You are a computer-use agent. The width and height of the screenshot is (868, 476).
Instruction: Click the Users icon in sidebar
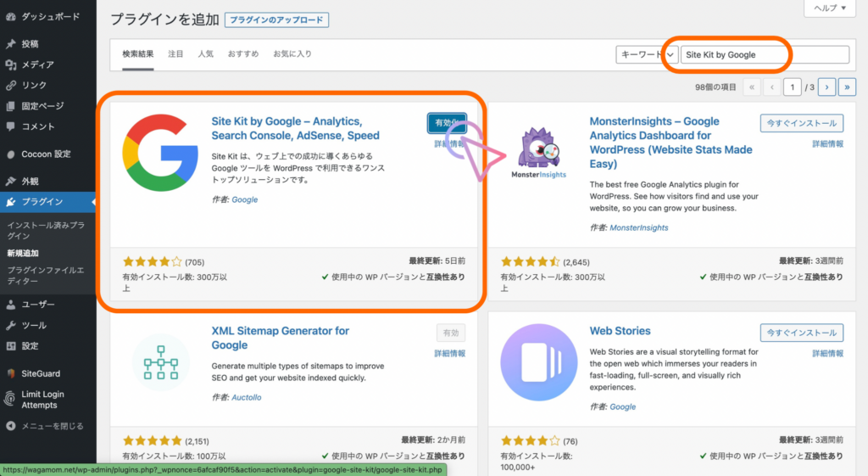pyautogui.click(x=10, y=305)
